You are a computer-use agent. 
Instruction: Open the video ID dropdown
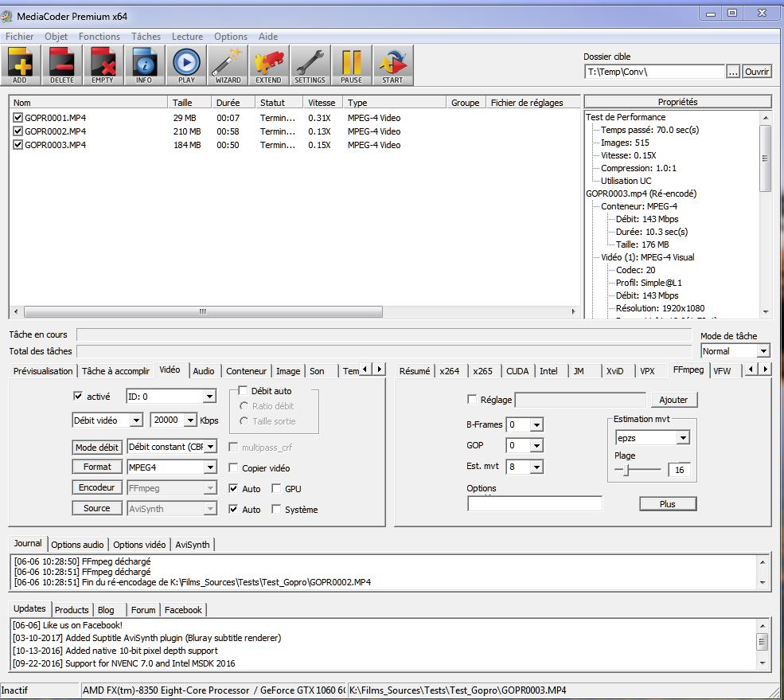(210, 397)
